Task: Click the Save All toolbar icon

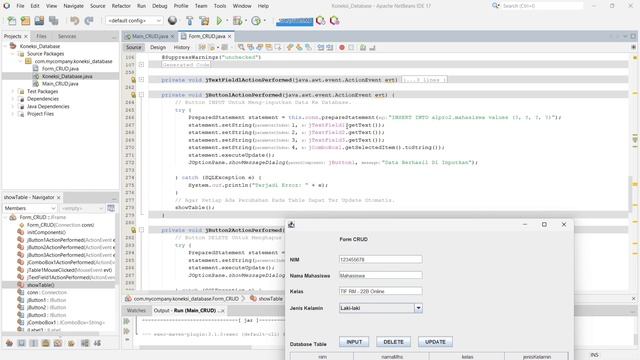Action: (x=53, y=21)
